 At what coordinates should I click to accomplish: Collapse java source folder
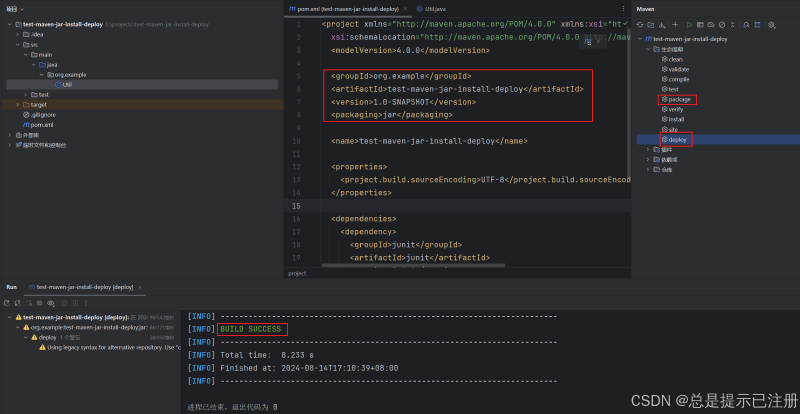[x=33, y=64]
